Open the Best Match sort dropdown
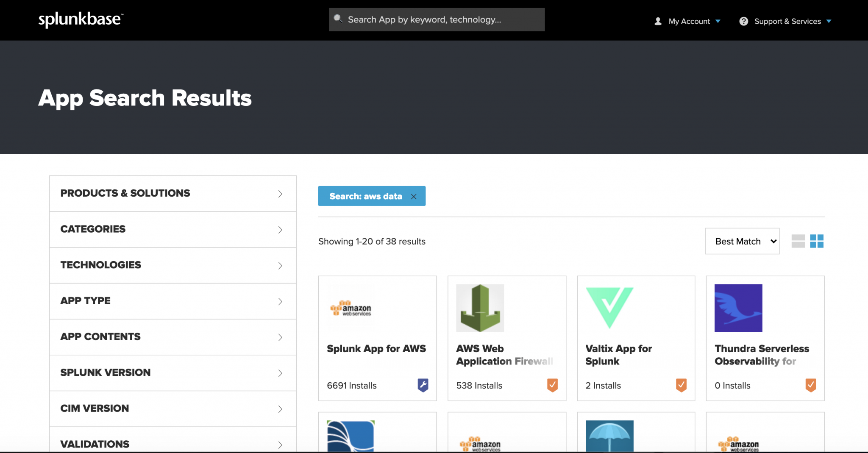This screenshot has width=868, height=453. [742, 241]
